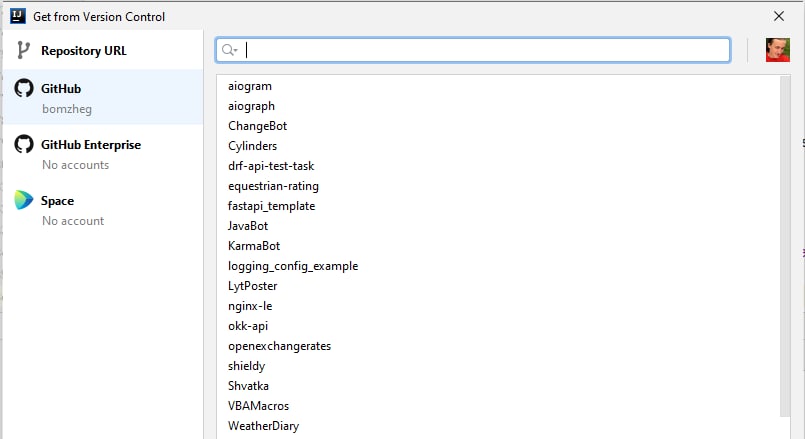Select the LytPoster repository
The height and width of the screenshot is (439, 805).
pyautogui.click(x=498, y=287)
